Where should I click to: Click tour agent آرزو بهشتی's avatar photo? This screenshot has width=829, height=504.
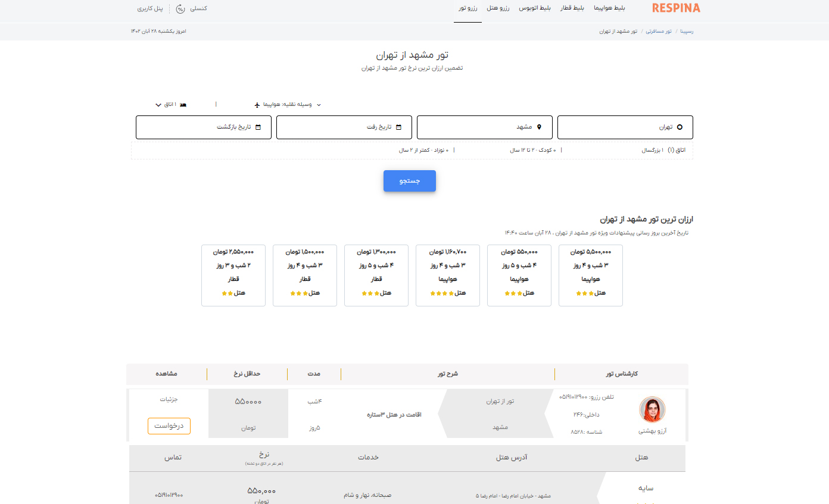coord(653,410)
